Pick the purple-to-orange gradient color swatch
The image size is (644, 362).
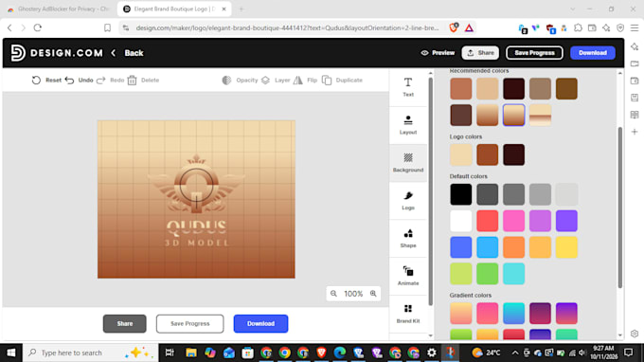[x=566, y=314]
